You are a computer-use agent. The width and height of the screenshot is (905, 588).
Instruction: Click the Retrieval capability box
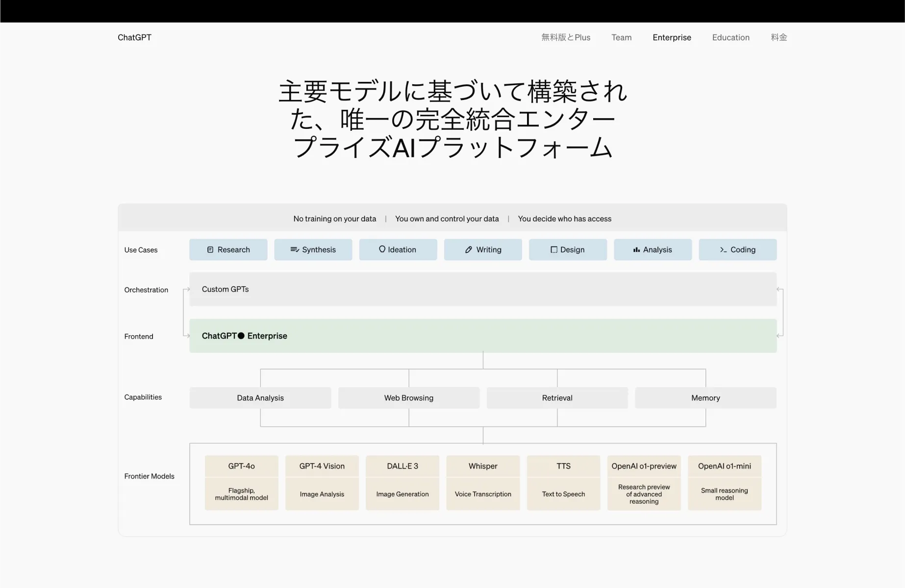point(557,398)
